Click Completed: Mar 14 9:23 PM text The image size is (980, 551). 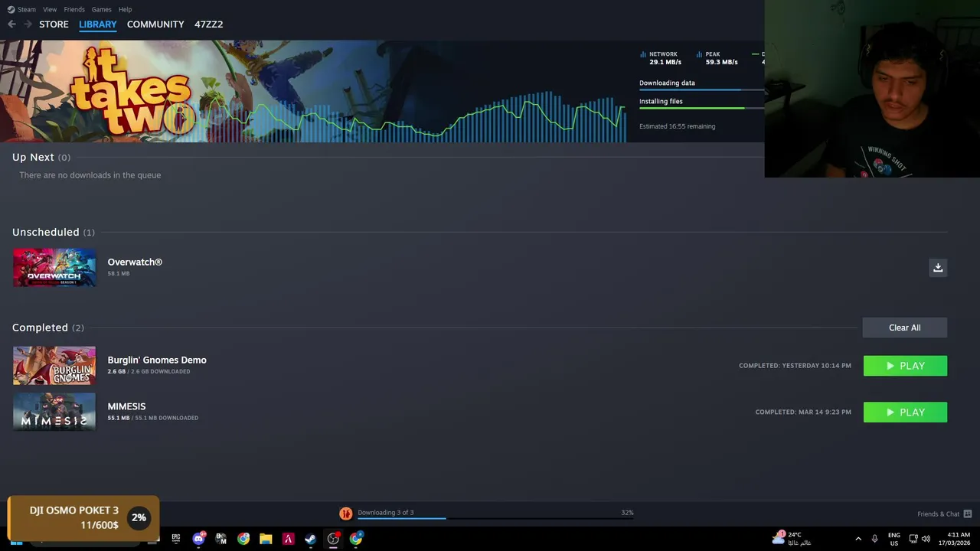803,412
